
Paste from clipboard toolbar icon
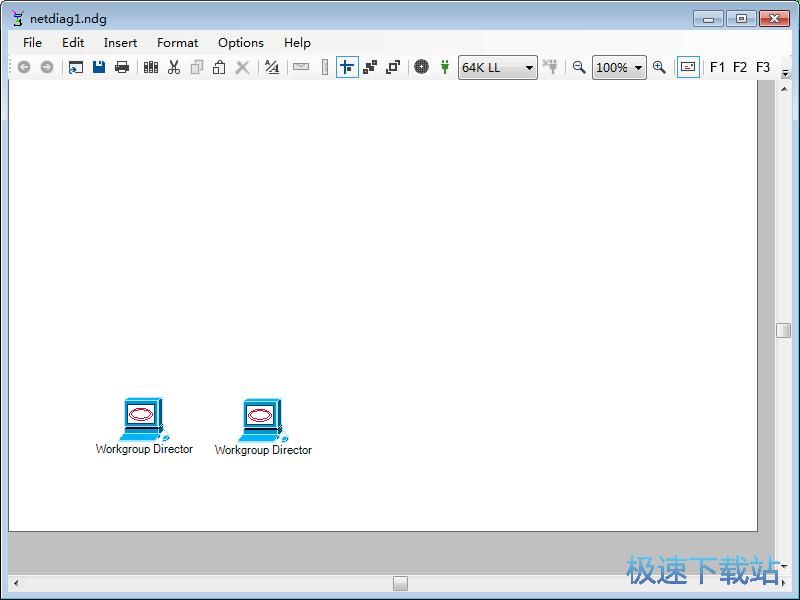[219, 67]
